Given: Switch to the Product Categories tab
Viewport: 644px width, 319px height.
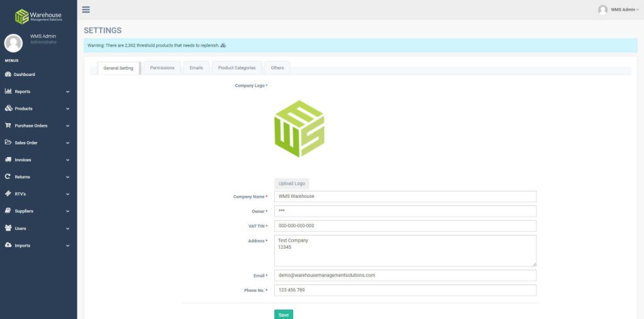Looking at the screenshot, I should tap(236, 68).
